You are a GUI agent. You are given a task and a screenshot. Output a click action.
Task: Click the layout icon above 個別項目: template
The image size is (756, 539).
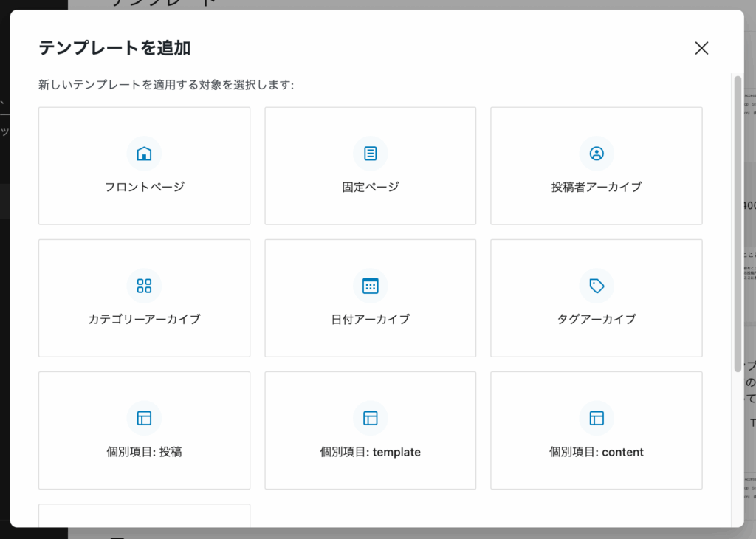point(371,418)
